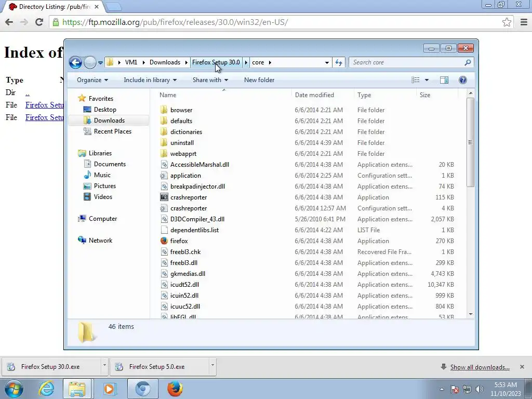Select the dependentlibs.list file
Image resolution: width=532 pixels, height=399 pixels.
point(194,230)
